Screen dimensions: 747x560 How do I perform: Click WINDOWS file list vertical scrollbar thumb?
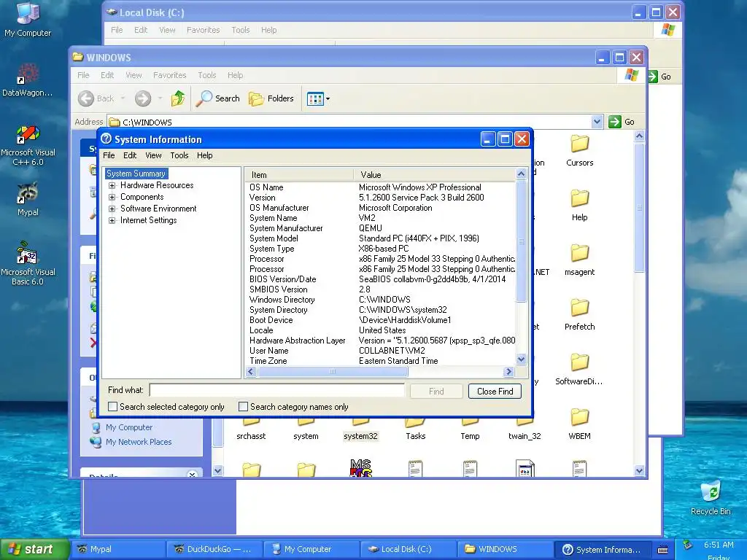point(639,208)
